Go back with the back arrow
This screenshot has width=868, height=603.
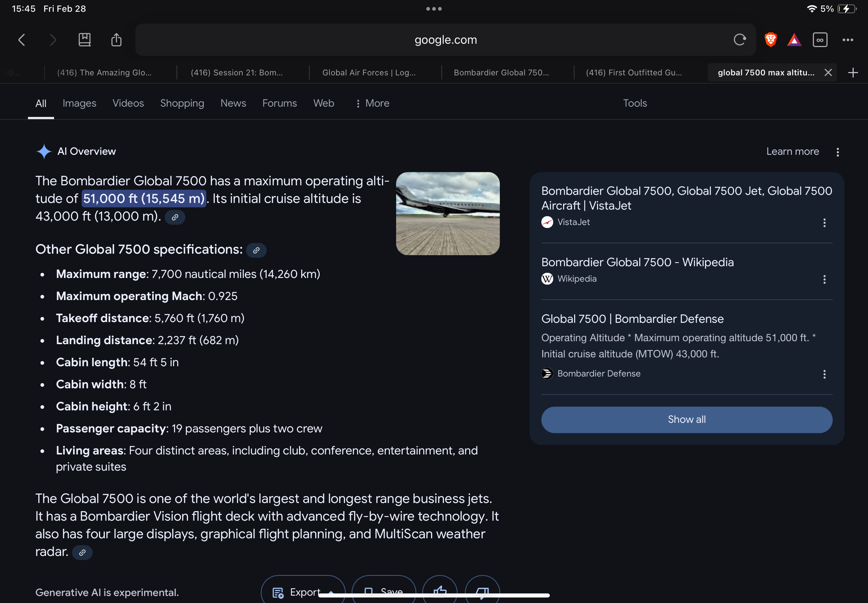(x=22, y=40)
